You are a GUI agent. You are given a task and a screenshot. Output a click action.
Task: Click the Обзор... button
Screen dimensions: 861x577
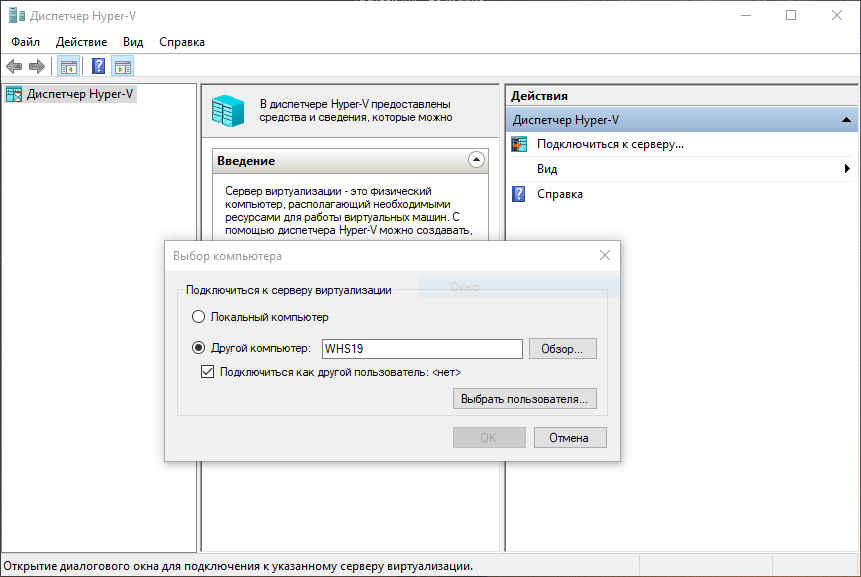coord(562,349)
